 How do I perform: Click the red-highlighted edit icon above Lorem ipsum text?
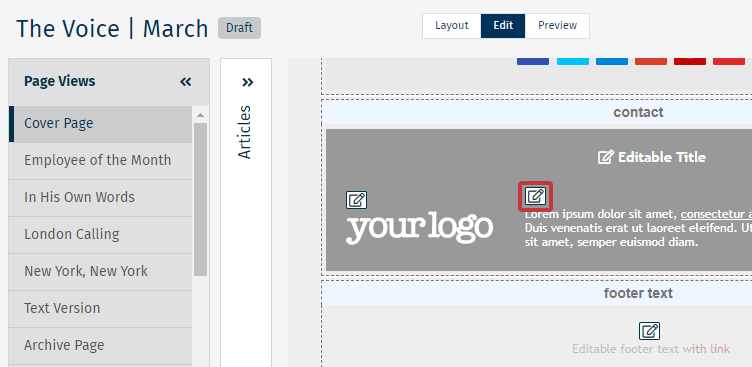(535, 196)
